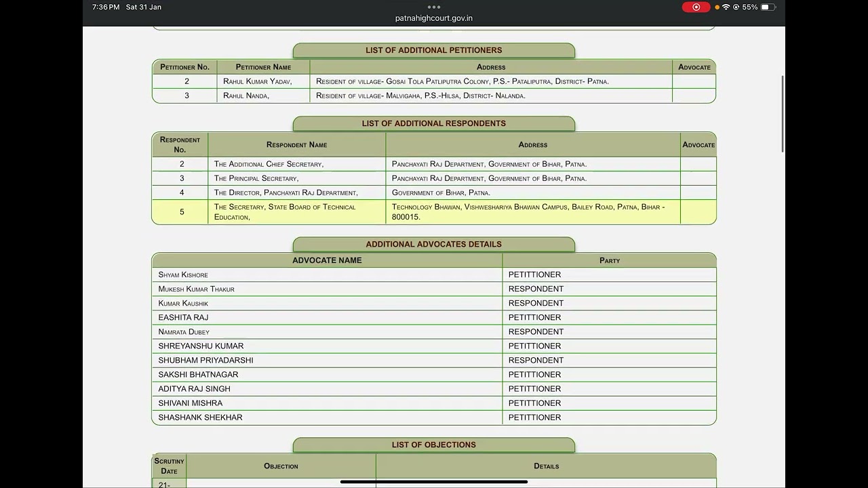868x488 pixels.
Task: Click party cell for Shyam Kishore
Action: click(609, 274)
